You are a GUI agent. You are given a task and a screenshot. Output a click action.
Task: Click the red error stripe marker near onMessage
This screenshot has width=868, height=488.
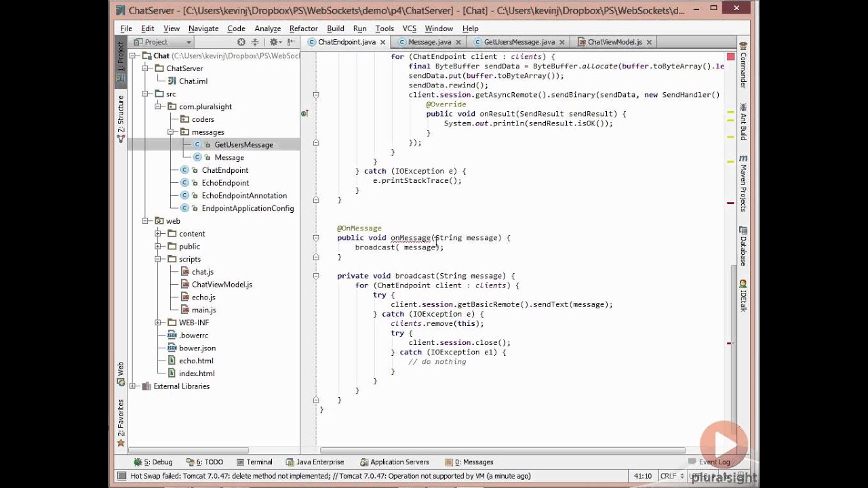(x=730, y=203)
